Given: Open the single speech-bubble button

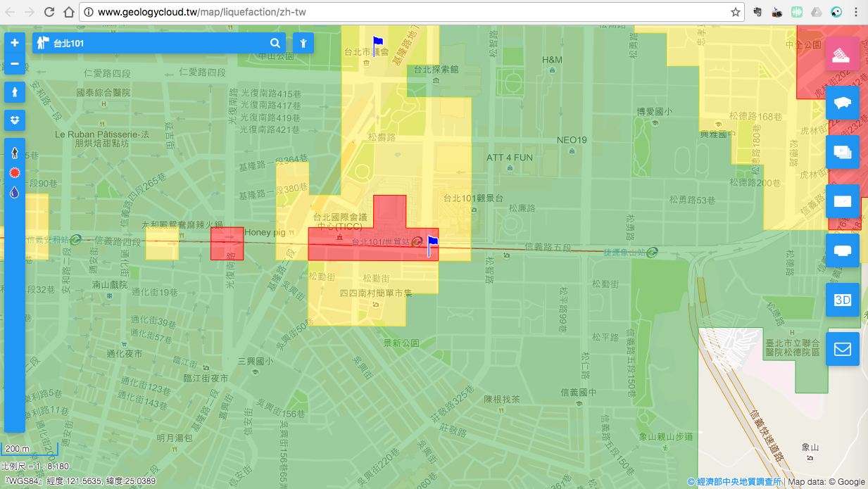Looking at the screenshot, I should pyautogui.click(x=843, y=250).
